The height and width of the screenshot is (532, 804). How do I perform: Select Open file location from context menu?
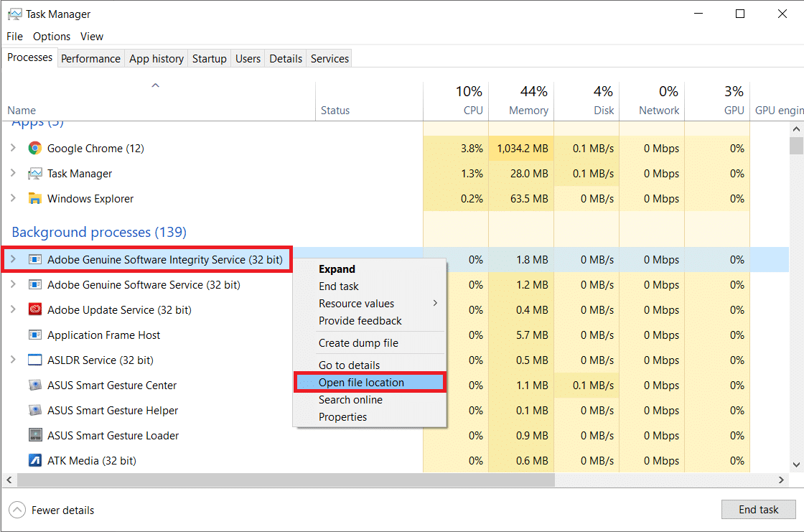click(x=361, y=383)
